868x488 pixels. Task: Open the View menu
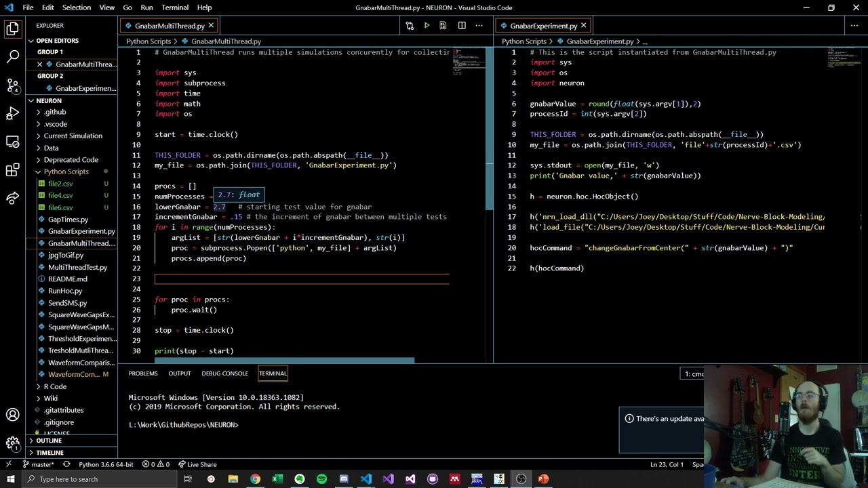coord(106,7)
